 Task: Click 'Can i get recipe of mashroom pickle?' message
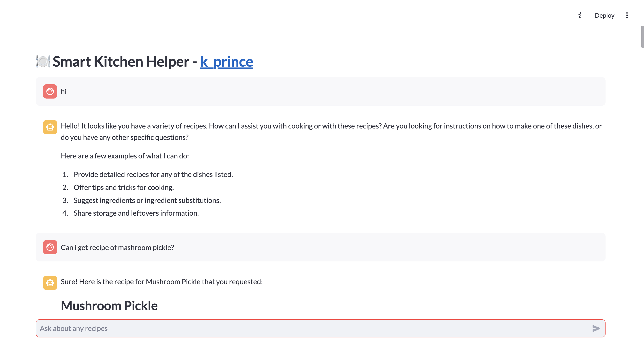point(117,248)
